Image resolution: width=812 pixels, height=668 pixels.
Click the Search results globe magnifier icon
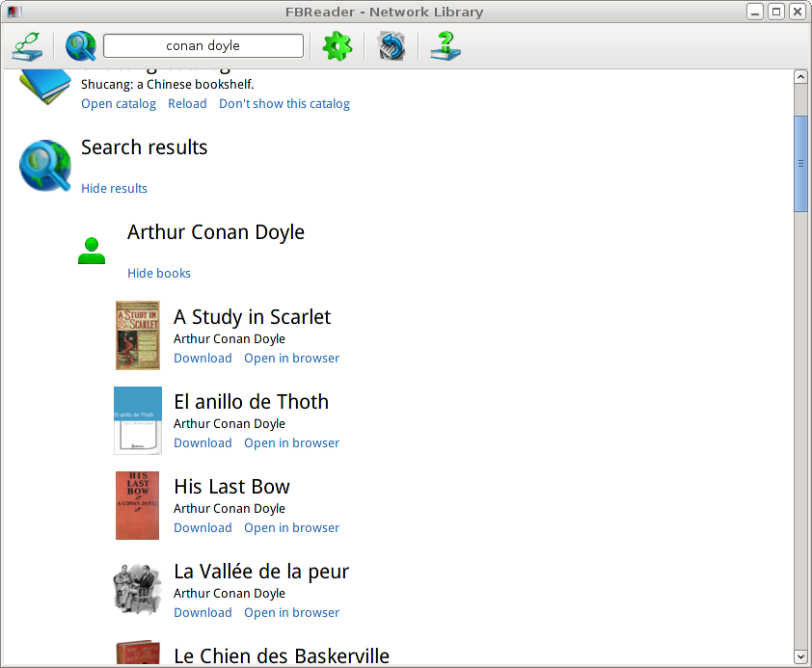pos(45,166)
